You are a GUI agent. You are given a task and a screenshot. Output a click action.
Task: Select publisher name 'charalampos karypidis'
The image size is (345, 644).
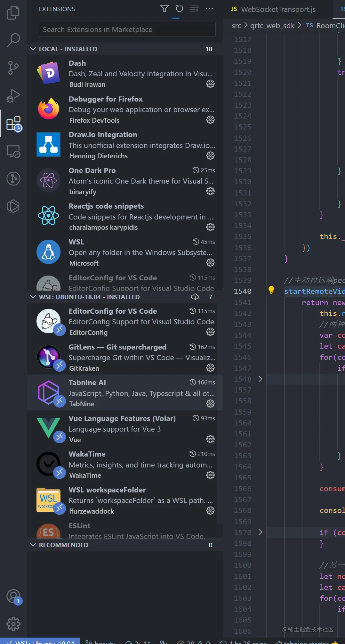point(103,227)
